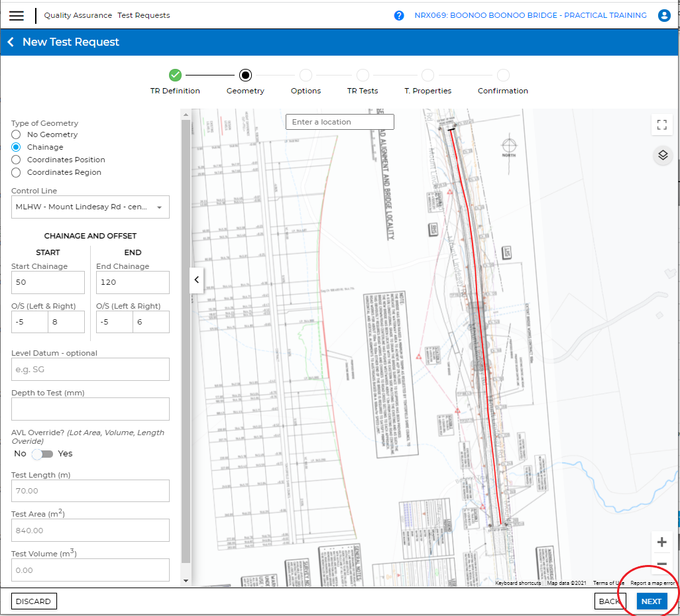Open the hamburger navigation menu
This screenshot has width=680, height=616.
17,16
